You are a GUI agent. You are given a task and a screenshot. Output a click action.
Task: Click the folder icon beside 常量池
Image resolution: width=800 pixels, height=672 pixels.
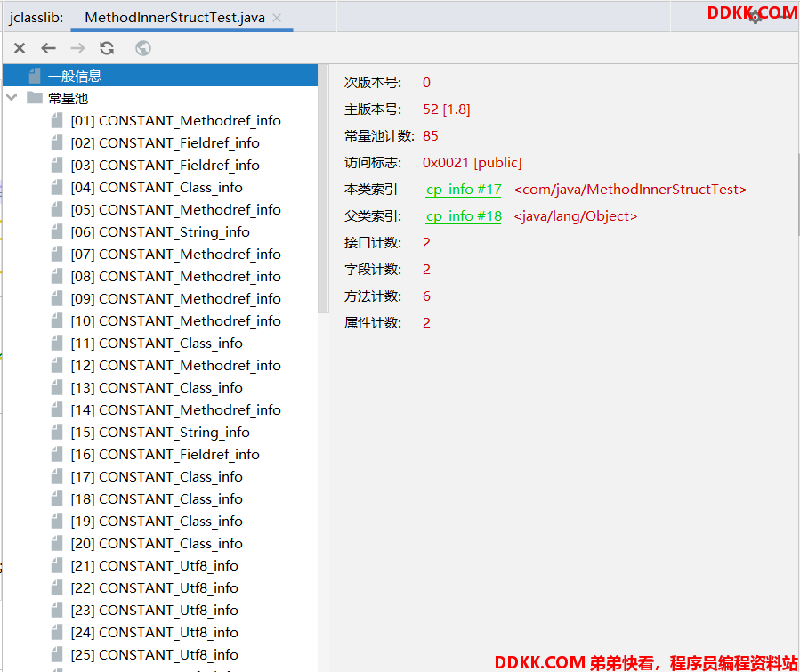[34, 97]
